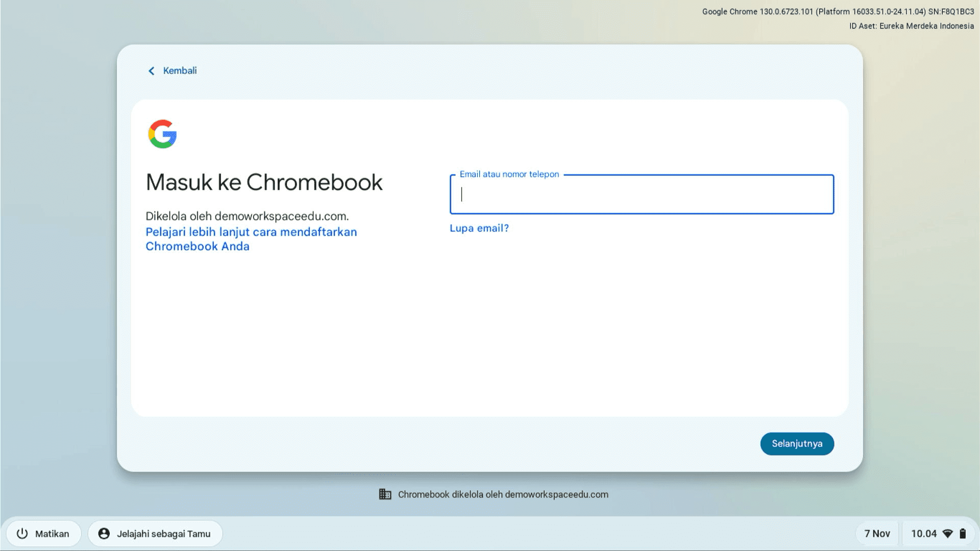Open the system tray clock showing 10.04
Screen dimensions: 980x551
point(925,533)
